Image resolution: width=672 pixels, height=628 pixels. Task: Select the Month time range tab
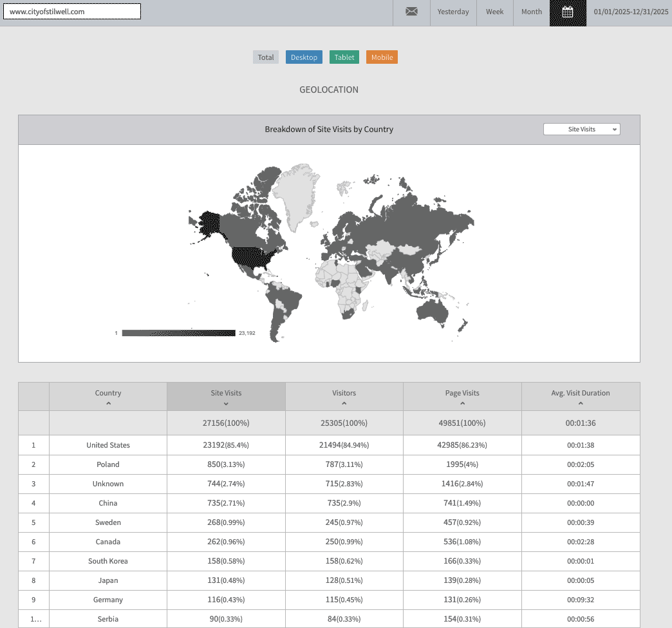(532, 12)
